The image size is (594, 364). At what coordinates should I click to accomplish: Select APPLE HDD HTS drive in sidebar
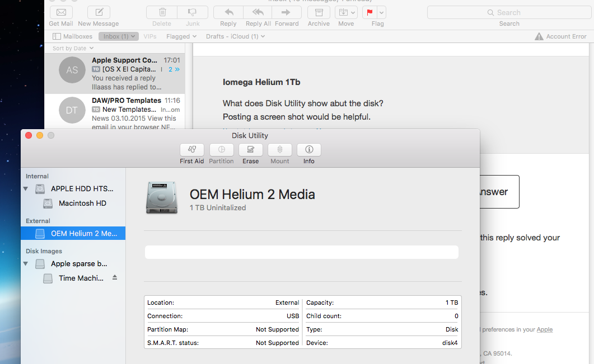[x=74, y=188]
